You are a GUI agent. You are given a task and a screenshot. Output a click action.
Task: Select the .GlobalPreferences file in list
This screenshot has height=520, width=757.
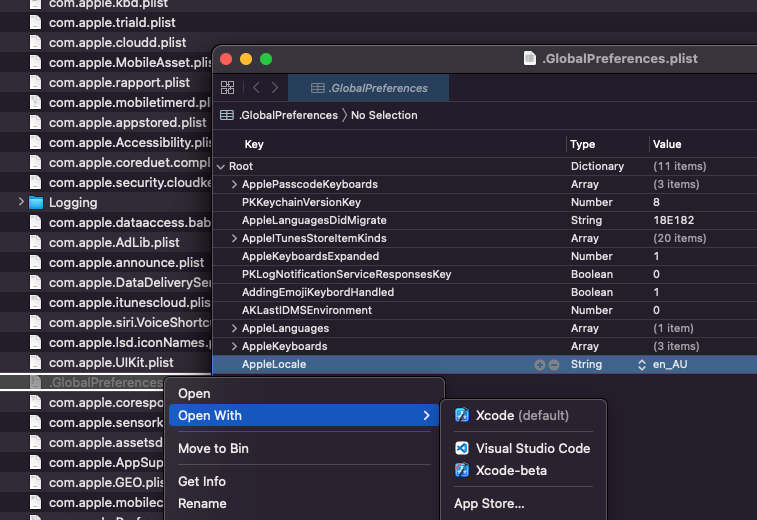[106, 382]
